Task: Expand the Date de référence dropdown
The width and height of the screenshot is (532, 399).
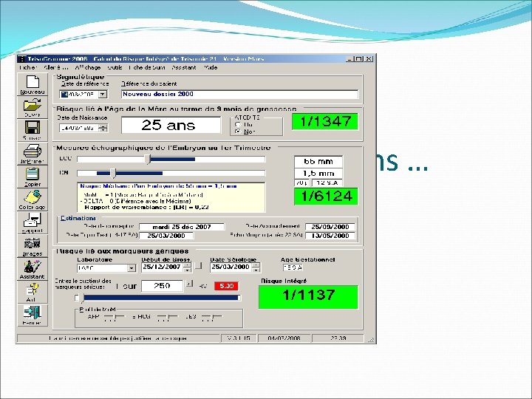Action: tap(103, 95)
